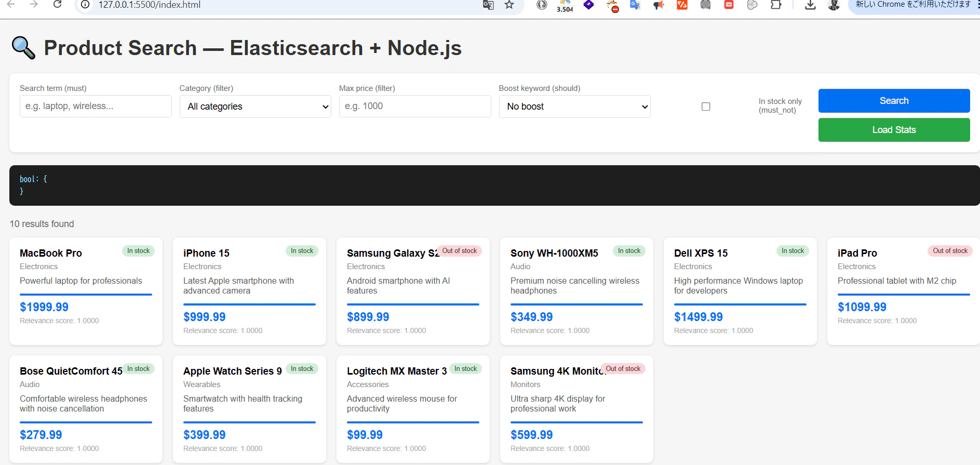Open the red rounded extension icon
Image resolution: width=980 pixels, height=465 pixels.
click(x=729, y=5)
